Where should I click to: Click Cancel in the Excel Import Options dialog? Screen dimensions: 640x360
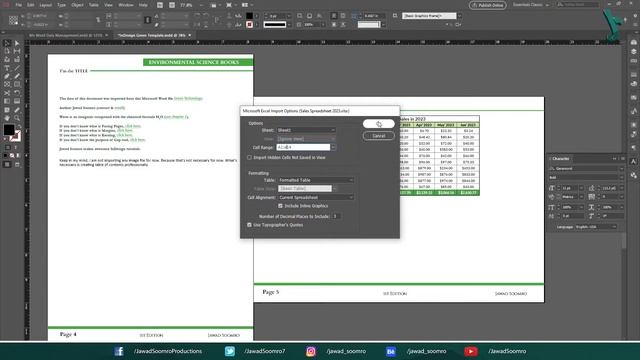pos(379,136)
